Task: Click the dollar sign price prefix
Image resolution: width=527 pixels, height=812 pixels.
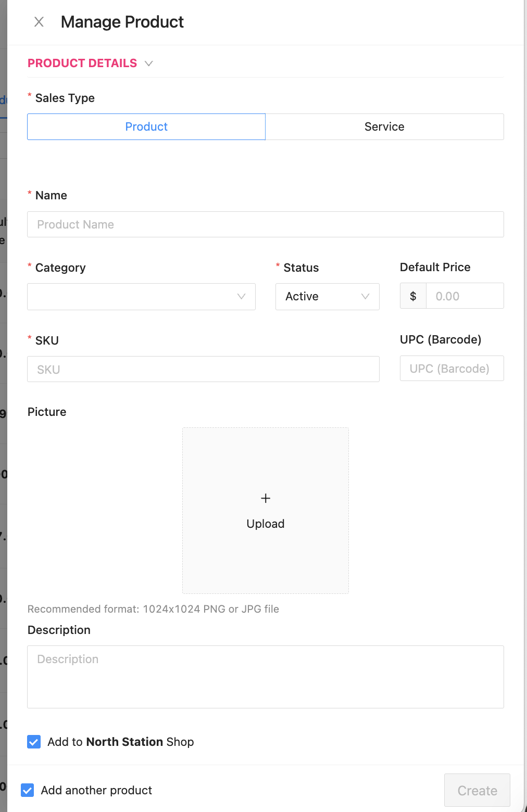Action: click(413, 296)
